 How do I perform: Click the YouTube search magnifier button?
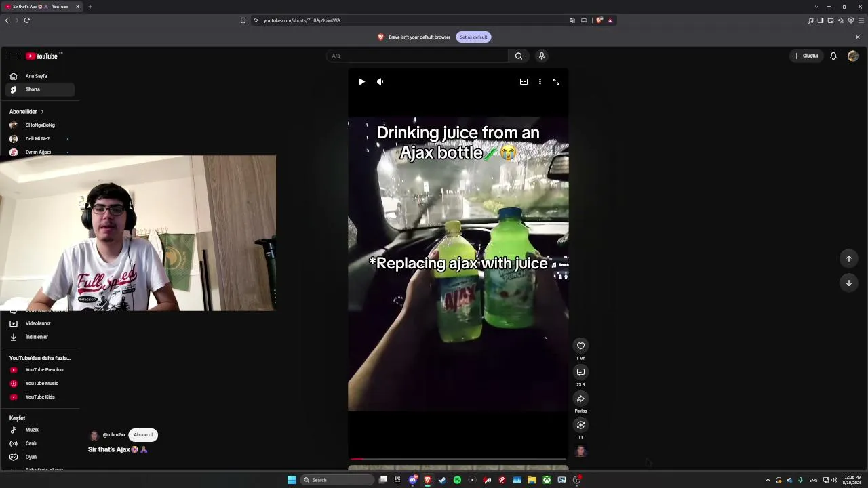point(519,56)
